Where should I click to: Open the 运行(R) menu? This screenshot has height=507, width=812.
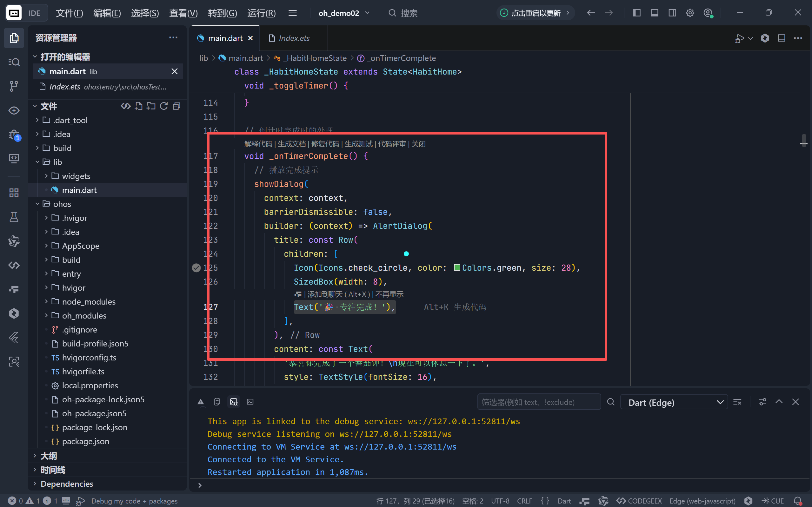(x=261, y=13)
